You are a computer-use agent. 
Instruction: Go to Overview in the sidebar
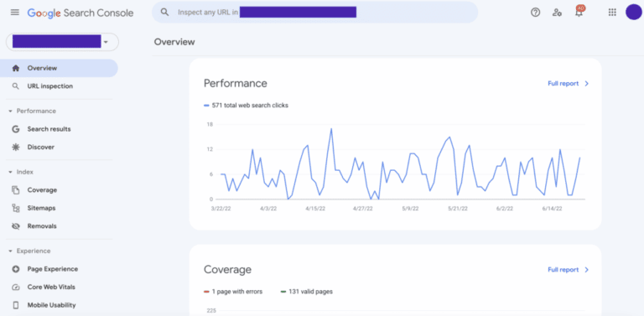point(59,68)
